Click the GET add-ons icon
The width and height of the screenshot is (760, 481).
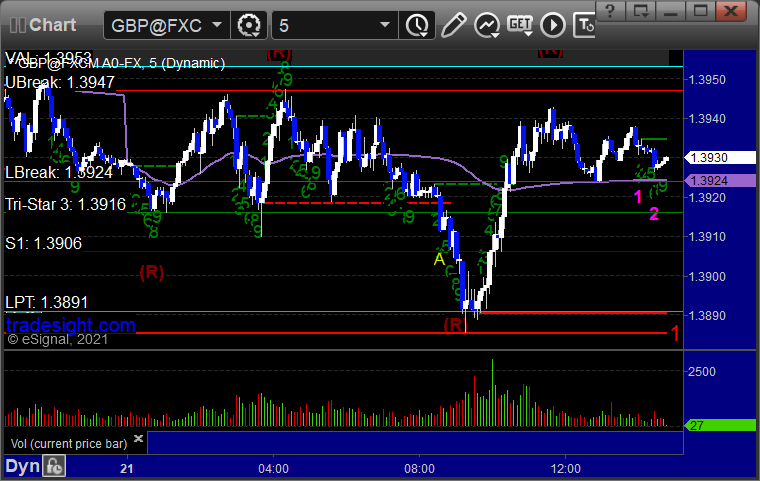pyautogui.click(x=520, y=25)
